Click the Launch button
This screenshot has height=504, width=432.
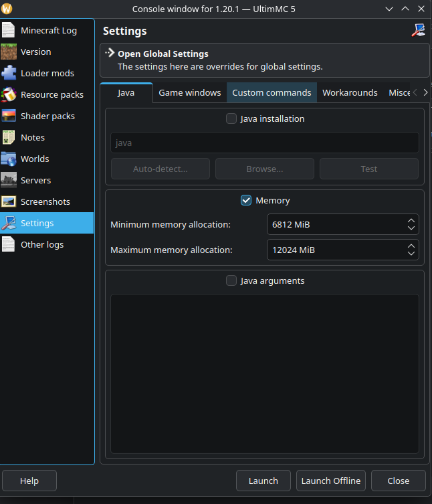pos(263,481)
